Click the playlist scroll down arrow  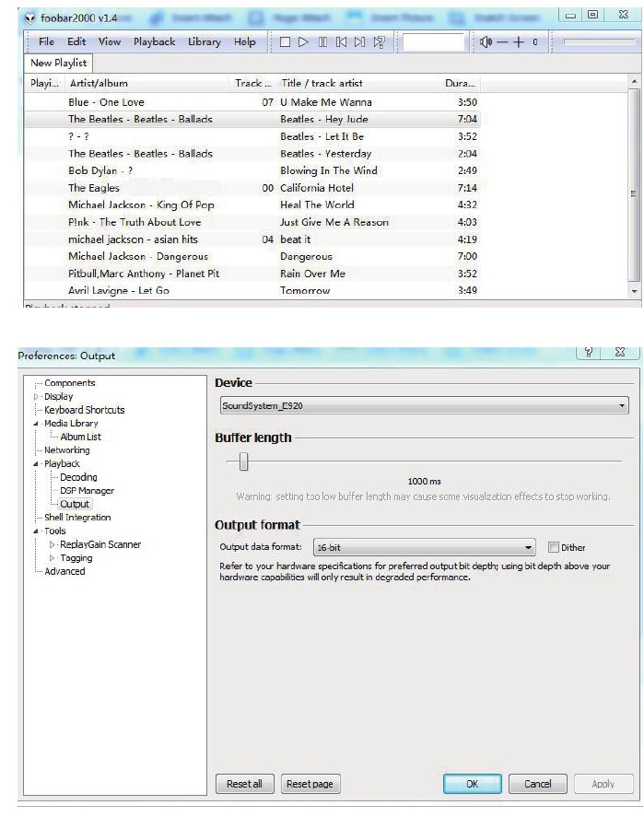pyautogui.click(x=634, y=292)
